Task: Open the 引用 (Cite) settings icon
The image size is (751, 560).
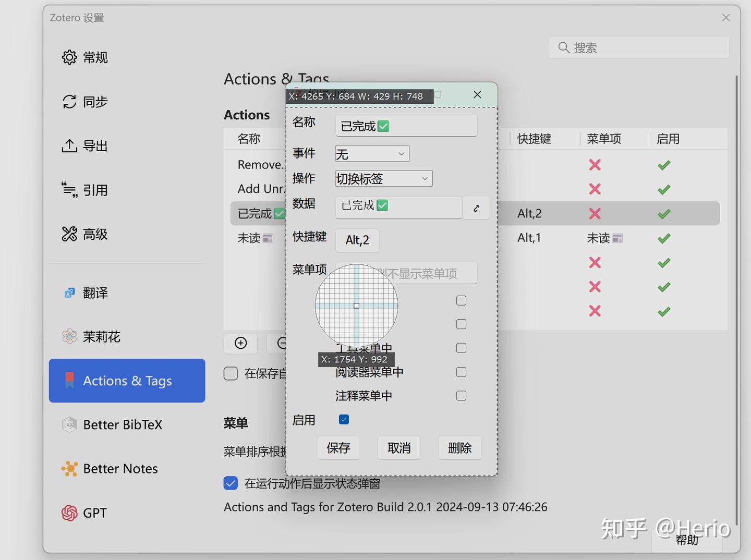Action: click(x=69, y=190)
